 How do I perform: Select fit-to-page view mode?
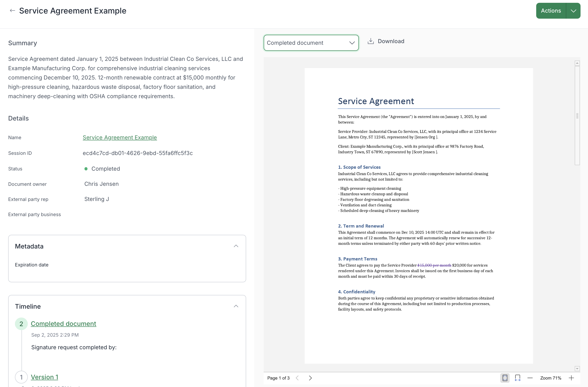[x=505, y=378]
